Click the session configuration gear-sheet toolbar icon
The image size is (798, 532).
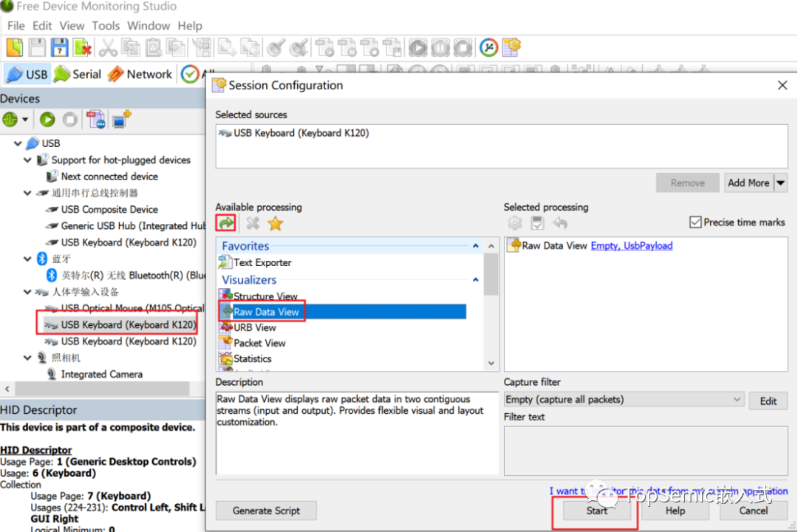point(511,48)
